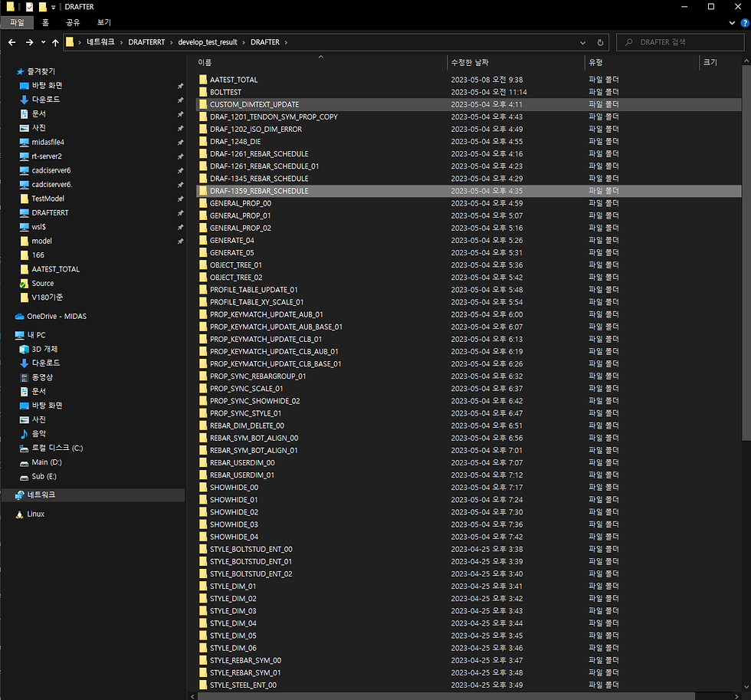Refresh the DRAFTER folder view
The height and width of the screenshot is (700, 751).
click(x=600, y=42)
